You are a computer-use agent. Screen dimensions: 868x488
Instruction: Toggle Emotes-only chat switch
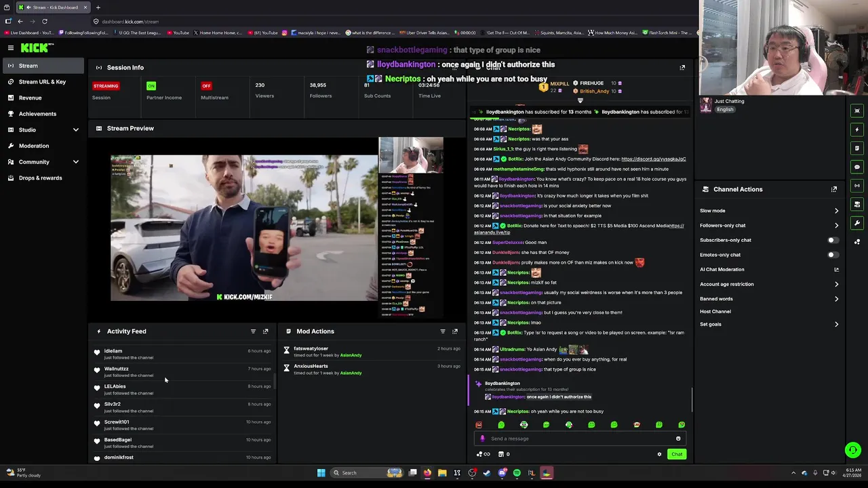[833, 255]
